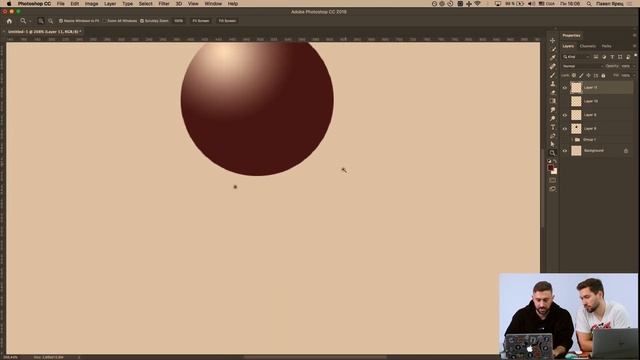
Task: Open the Image menu
Action: (91, 4)
